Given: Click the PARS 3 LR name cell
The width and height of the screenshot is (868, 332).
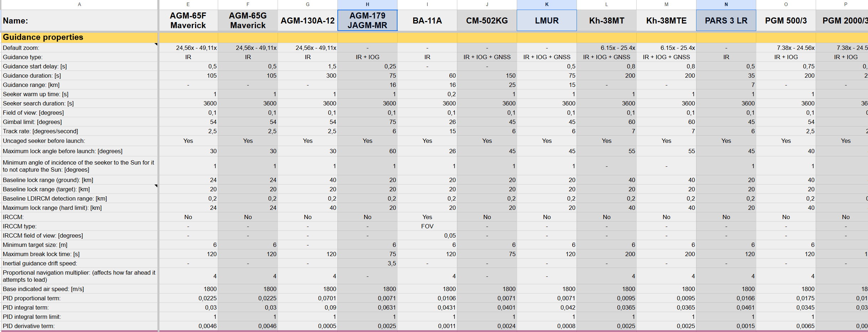Looking at the screenshot, I should coord(726,21).
